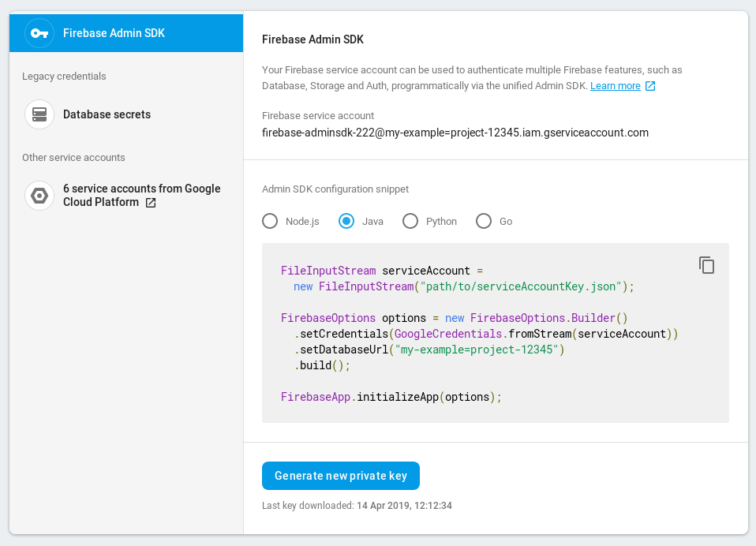Copy the code snippet using copy icon

point(706,265)
